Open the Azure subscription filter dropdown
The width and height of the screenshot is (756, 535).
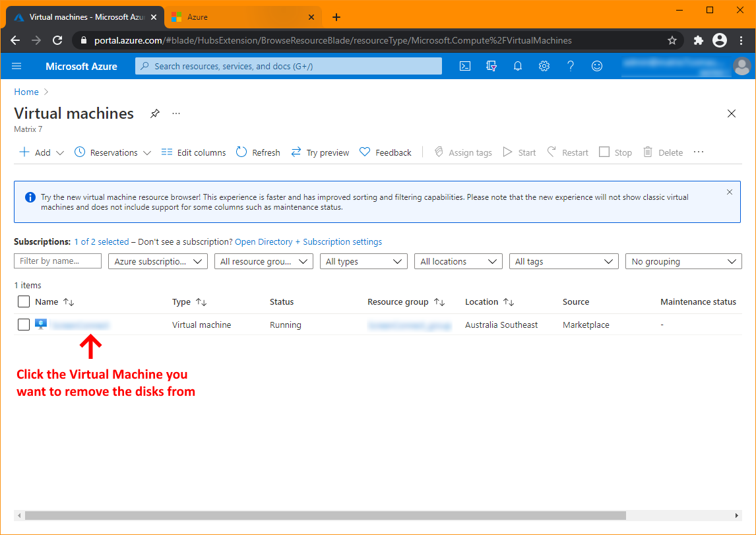coord(158,261)
